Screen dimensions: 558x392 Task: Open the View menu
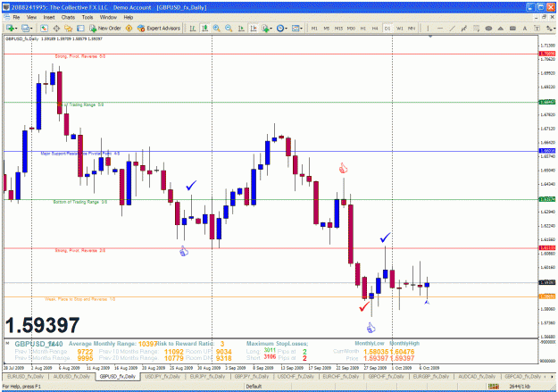click(31, 17)
